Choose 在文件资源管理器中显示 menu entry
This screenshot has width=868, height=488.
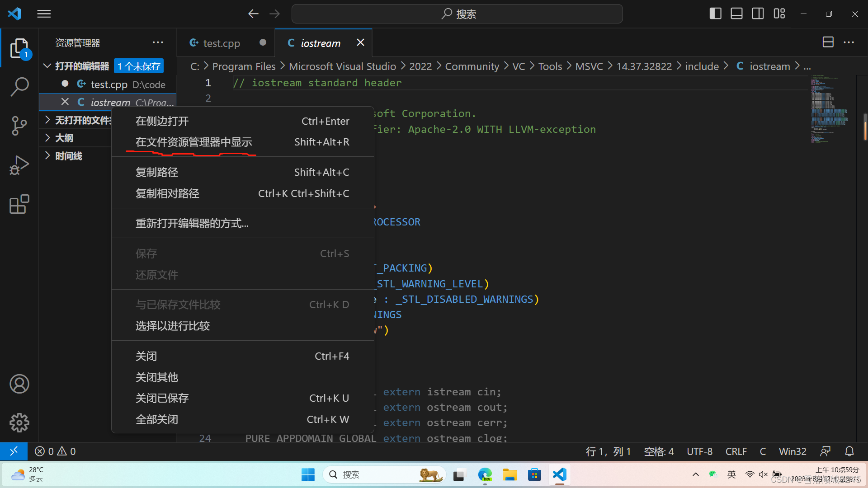243,142
